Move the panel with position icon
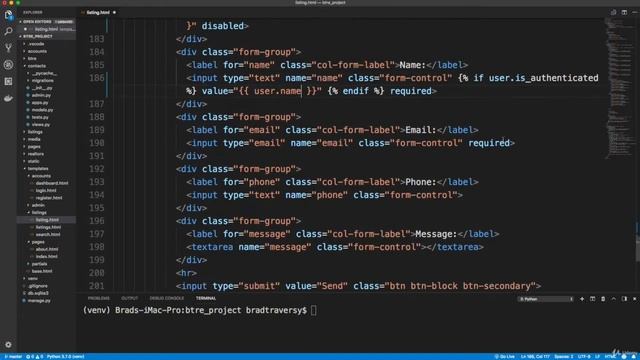This screenshot has width=640, height=360. point(624,299)
